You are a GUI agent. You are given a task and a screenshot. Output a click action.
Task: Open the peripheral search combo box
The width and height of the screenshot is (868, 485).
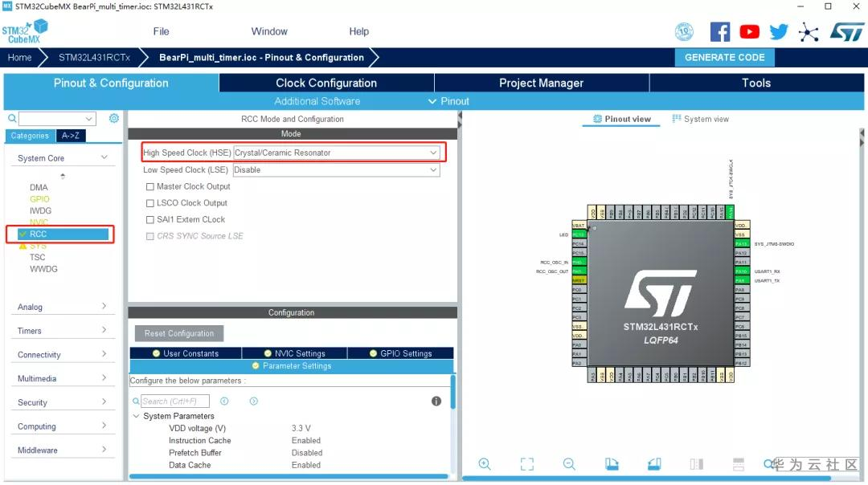coord(57,118)
